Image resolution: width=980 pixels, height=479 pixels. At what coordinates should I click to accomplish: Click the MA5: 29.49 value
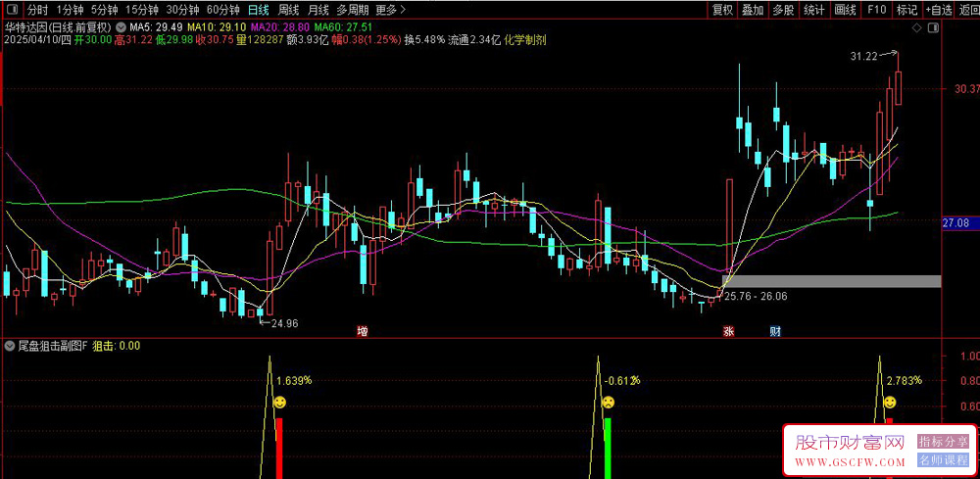[156, 27]
